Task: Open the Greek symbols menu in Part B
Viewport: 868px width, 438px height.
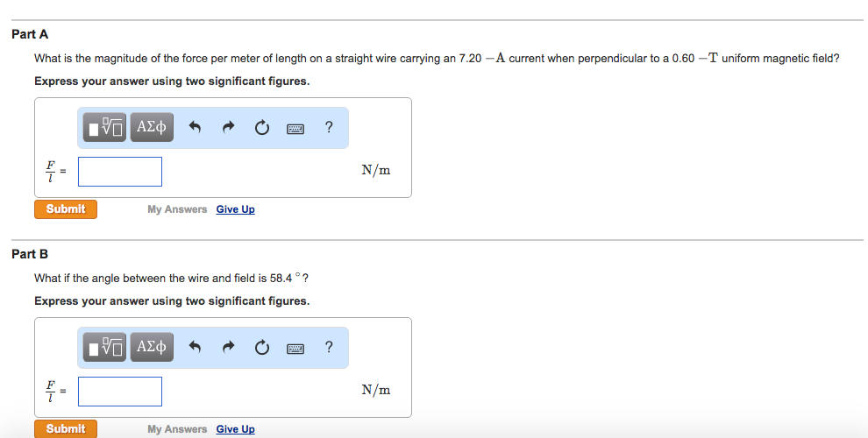Action: (151, 348)
